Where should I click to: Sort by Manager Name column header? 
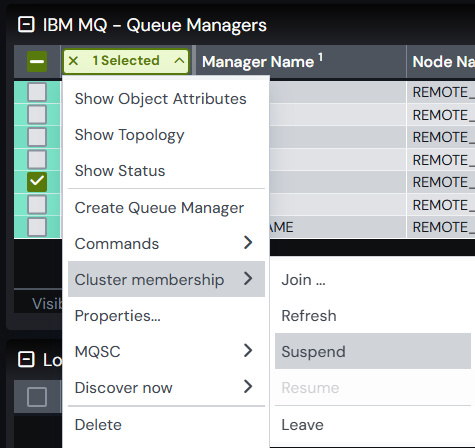(x=301, y=62)
